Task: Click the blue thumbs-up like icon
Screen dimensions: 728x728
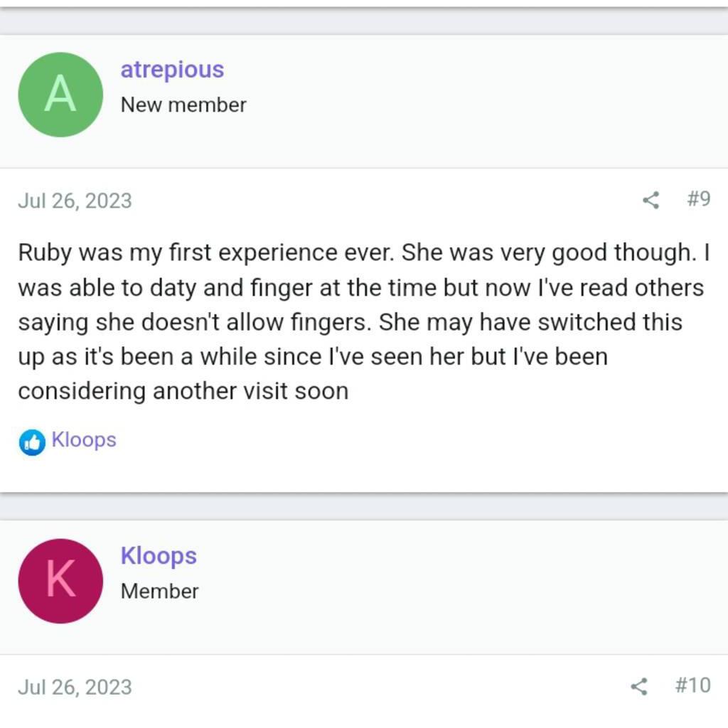Action: pyautogui.click(x=32, y=442)
